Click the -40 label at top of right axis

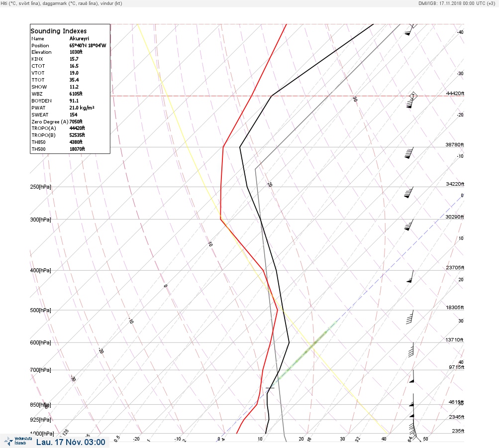460,32
